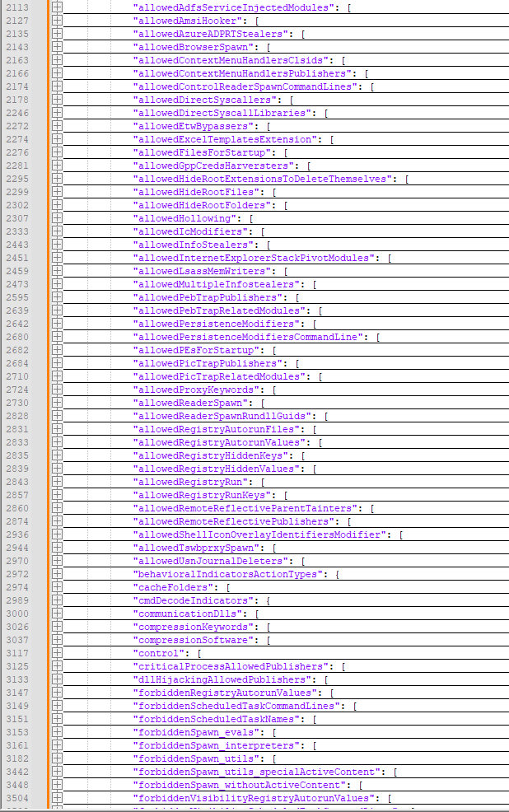509x812 pixels.
Task: Click the "allowedUsnJournalDeleters" key
Action: click(215, 561)
